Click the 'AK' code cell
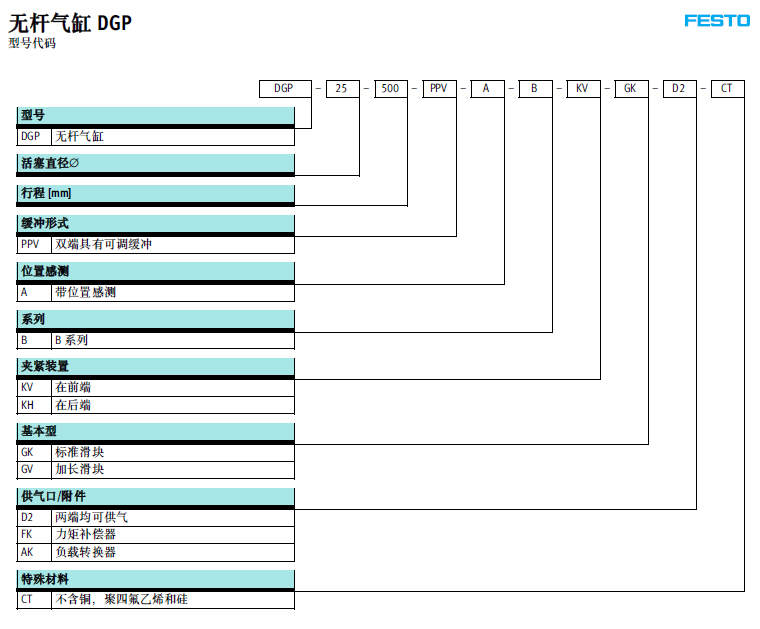760x629 pixels. click(x=34, y=552)
